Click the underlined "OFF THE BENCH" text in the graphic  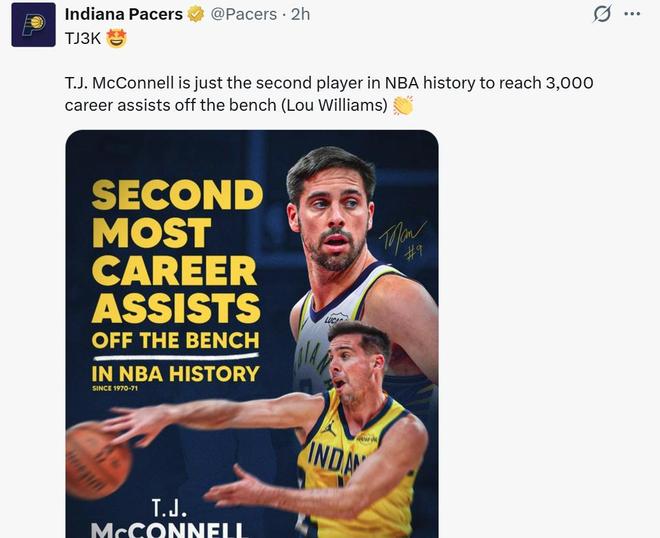(175, 340)
